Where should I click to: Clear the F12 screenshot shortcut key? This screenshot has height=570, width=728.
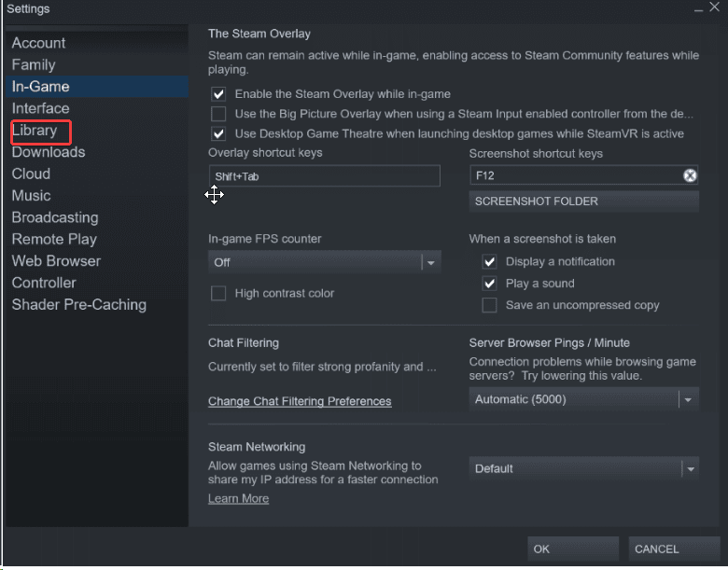690,175
